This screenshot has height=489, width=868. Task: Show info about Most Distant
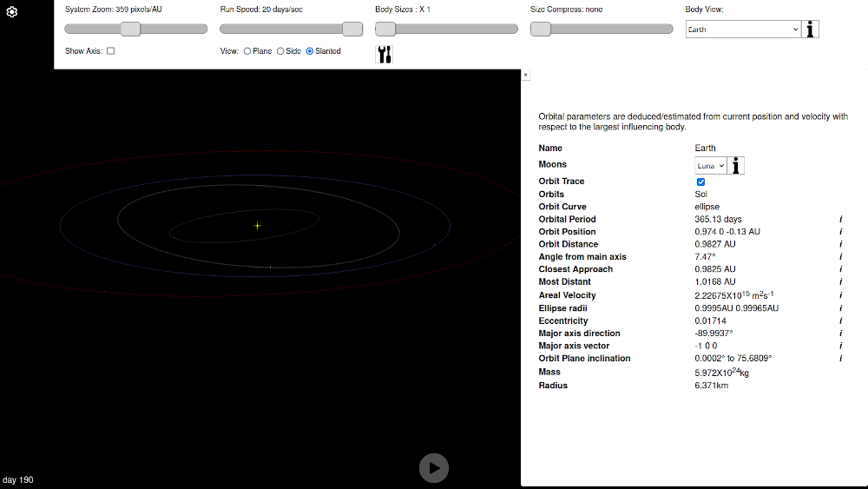click(840, 282)
